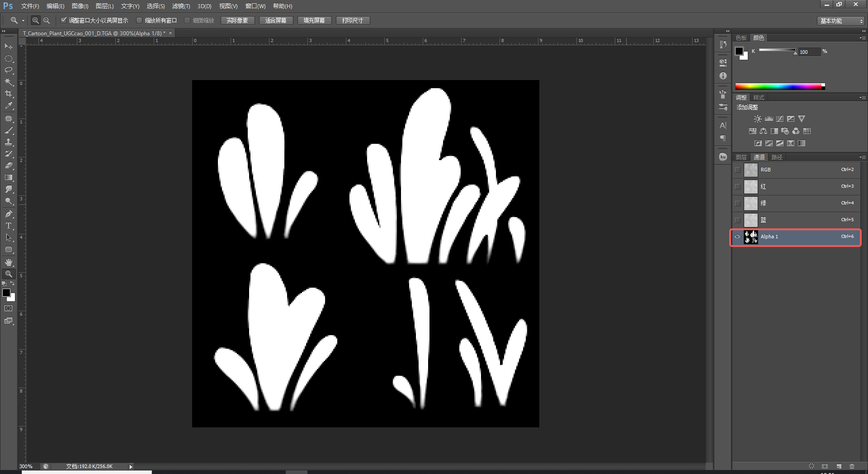Select the History Brush tool
The image size is (868, 474).
tap(9, 154)
